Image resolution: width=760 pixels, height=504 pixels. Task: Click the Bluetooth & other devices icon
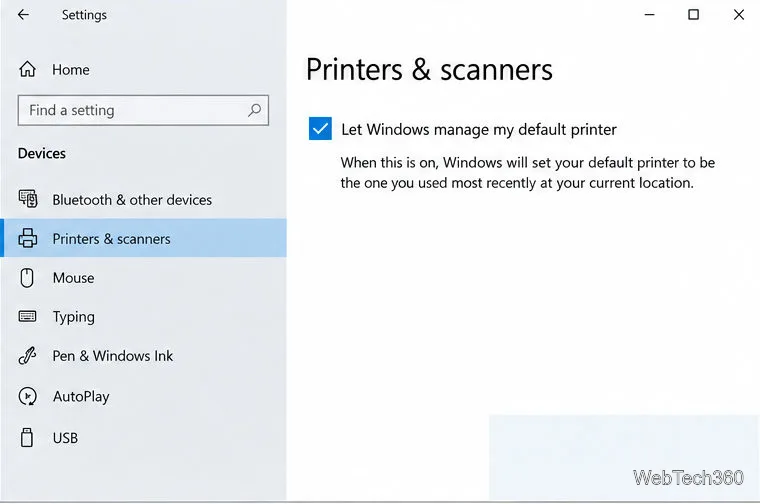click(x=28, y=199)
